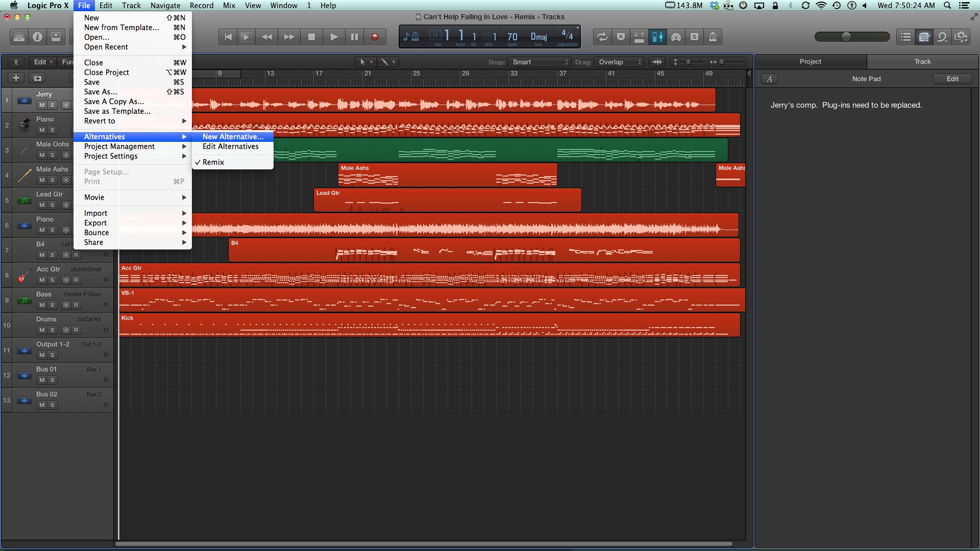
Task: Open Spotlight search in menu bar
Action: click(947, 6)
